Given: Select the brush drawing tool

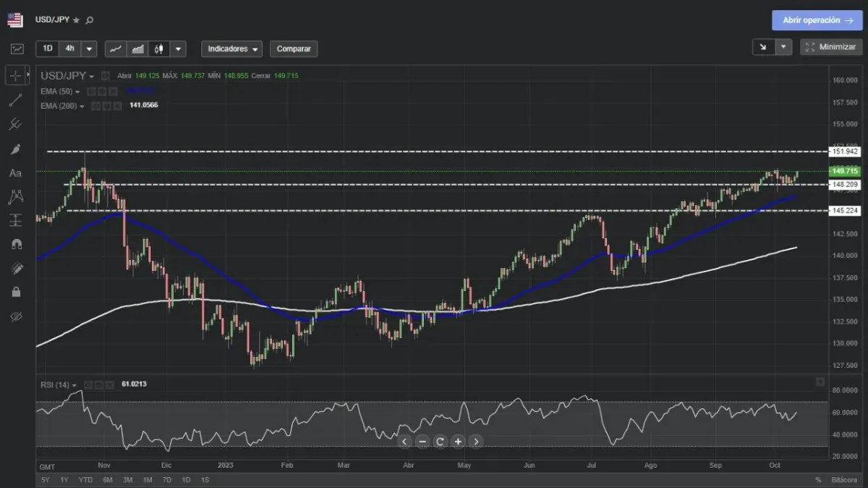Looking at the screenshot, I should [x=16, y=149].
